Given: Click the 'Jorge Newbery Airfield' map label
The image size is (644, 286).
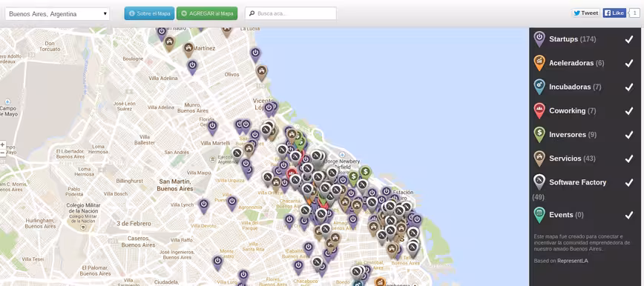Looking at the screenshot, I should 343,164.
